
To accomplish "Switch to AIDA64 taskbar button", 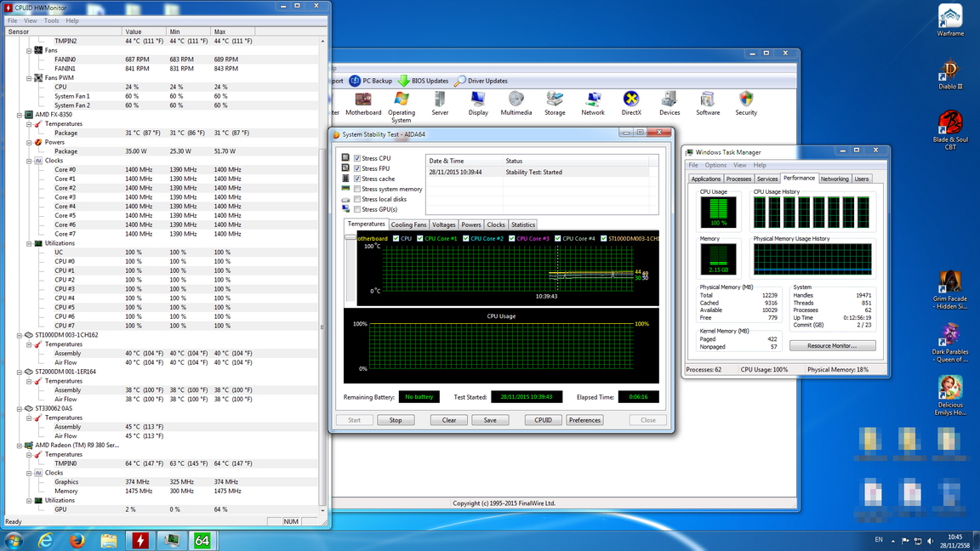I will 202,541.
